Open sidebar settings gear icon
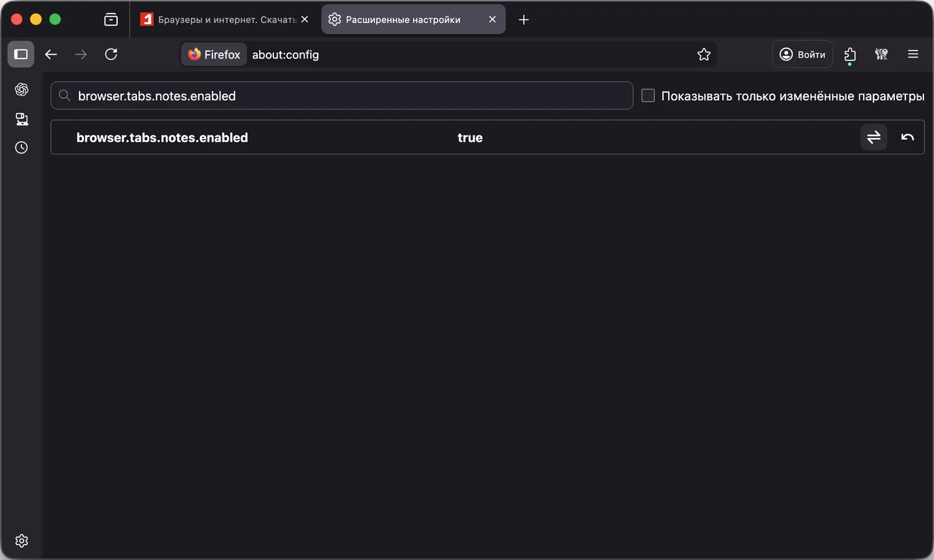This screenshot has height=560, width=934. coord(22,541)
